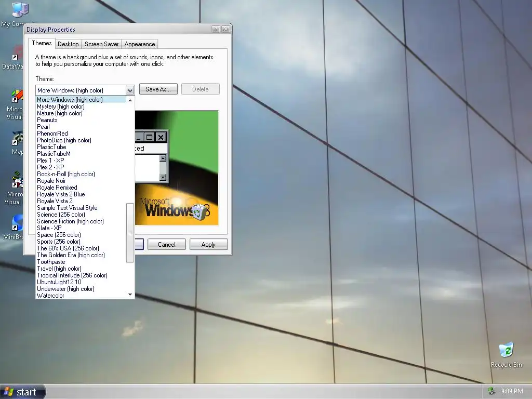Select More Windows (high color) in list
This screenshot has width=532, height=399.
81,100
